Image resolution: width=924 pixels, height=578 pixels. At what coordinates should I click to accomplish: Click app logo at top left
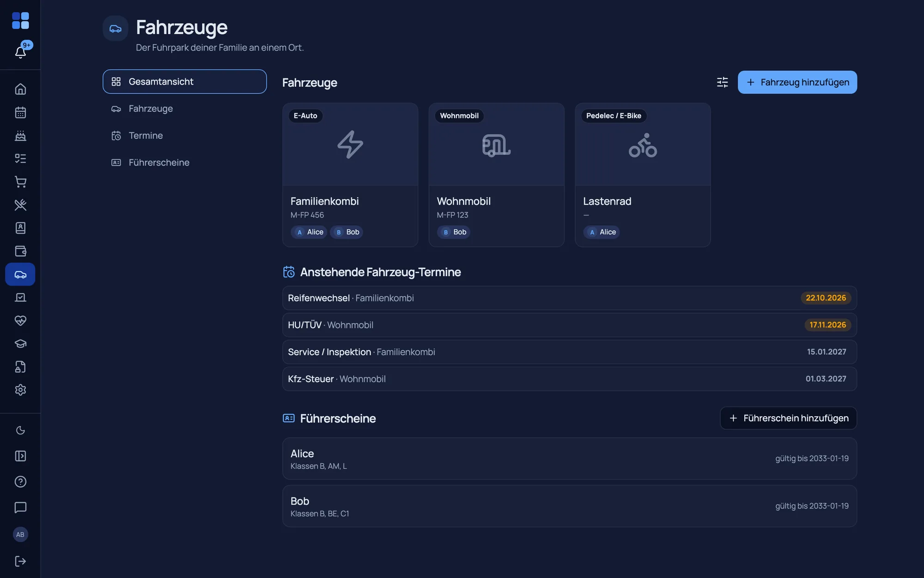point(20,21)
